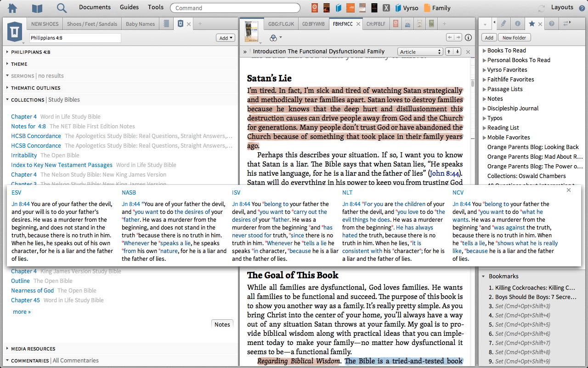Open bookmark 1 Killing Cockroaches

click(532, 288)
